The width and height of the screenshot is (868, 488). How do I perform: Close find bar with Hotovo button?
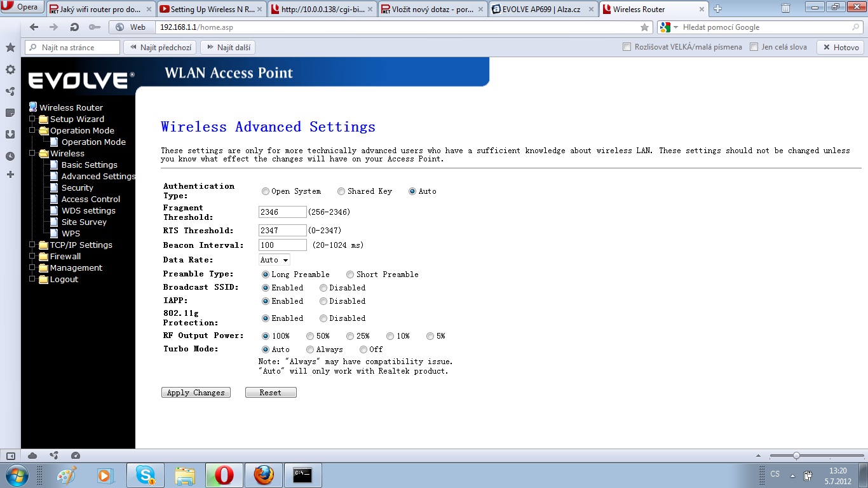(841, 48)
